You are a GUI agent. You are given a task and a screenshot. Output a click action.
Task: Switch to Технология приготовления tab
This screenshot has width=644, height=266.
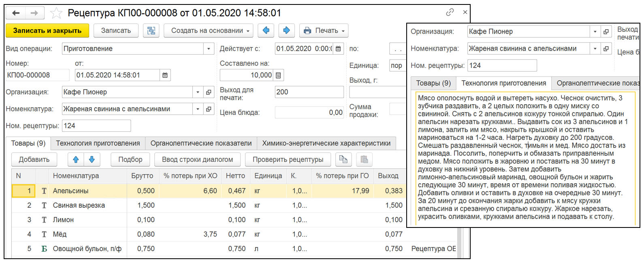(98, 143)
